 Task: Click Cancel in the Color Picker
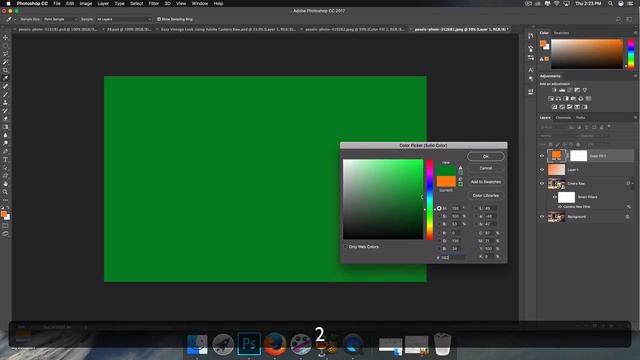click(486, 168)
